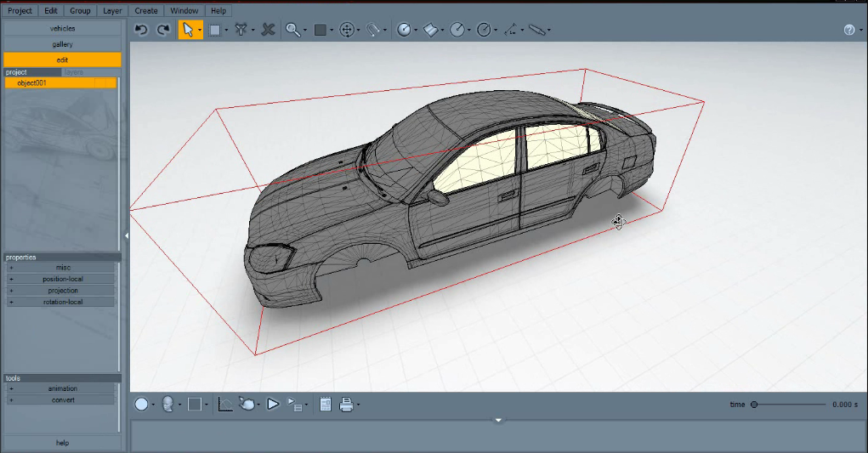The image size is (868, 453).
Task: Click the magnet snap icon
Action: click(x=374, y=30)
